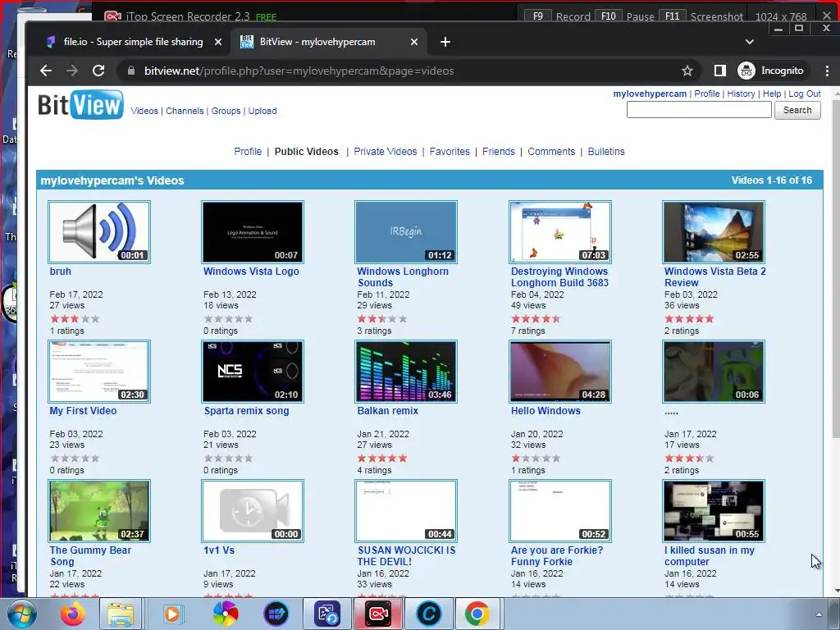Open the Windows Start button

[21, 614]
